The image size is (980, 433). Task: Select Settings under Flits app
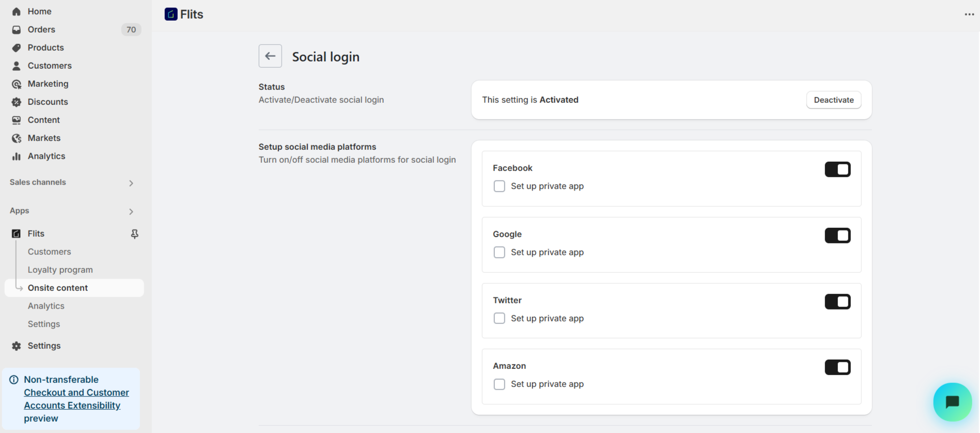tap(44, 324)
